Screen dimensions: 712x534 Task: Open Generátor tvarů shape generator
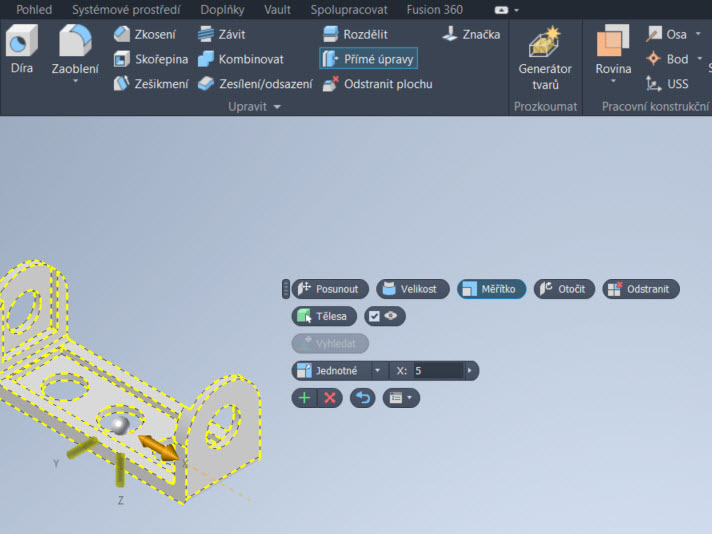(545, 58)
